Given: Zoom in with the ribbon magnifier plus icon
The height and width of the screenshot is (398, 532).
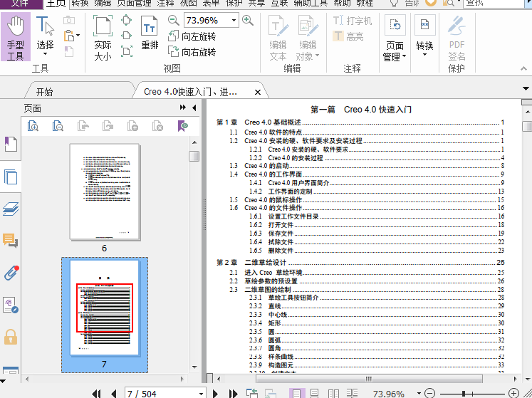Looking at the screenshot, I should click(x=248, y=21).
